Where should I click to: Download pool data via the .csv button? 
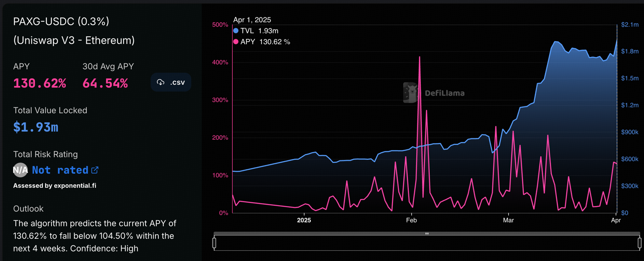pos(171,82)
